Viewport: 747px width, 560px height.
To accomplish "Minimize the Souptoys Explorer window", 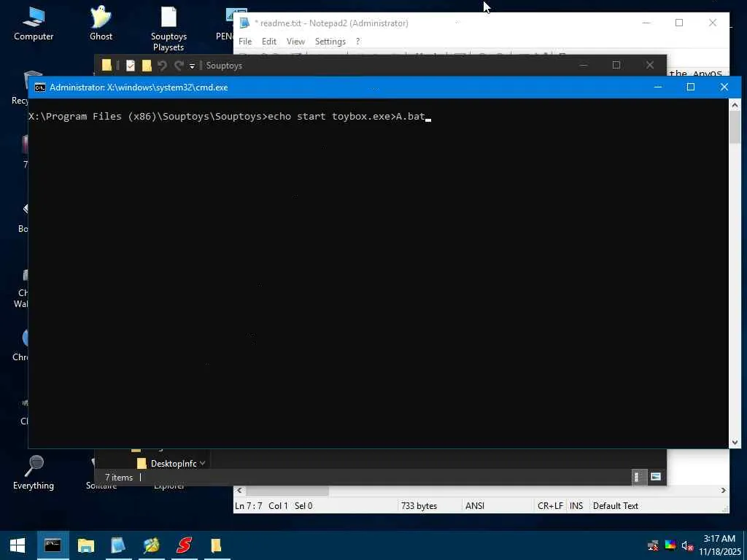I will point(583,65).
